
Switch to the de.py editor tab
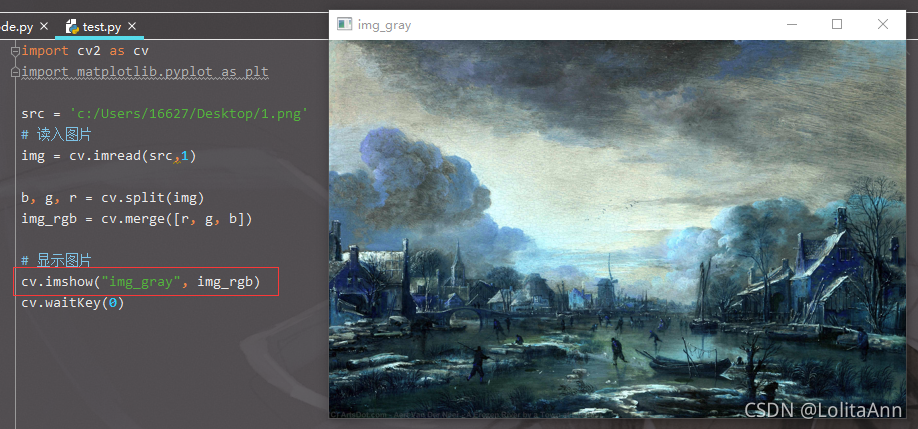[16, 27]
